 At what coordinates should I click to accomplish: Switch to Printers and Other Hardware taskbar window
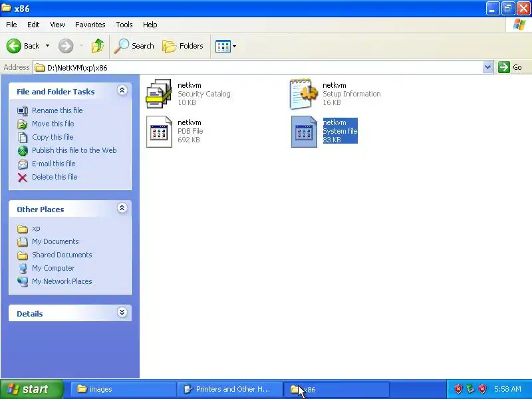pos(229,389)
